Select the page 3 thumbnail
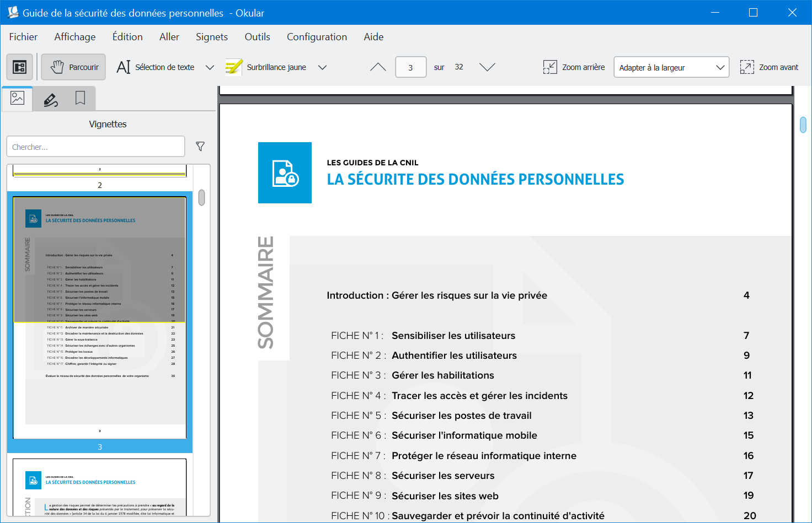The width and height of the screenshot is (812, 523). tap(100, 318)
